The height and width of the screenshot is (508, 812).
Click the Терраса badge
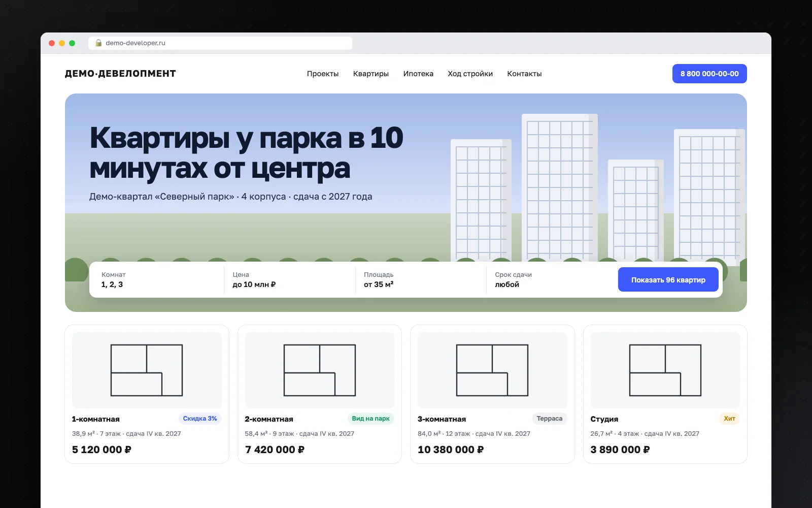tap(550, 419)
